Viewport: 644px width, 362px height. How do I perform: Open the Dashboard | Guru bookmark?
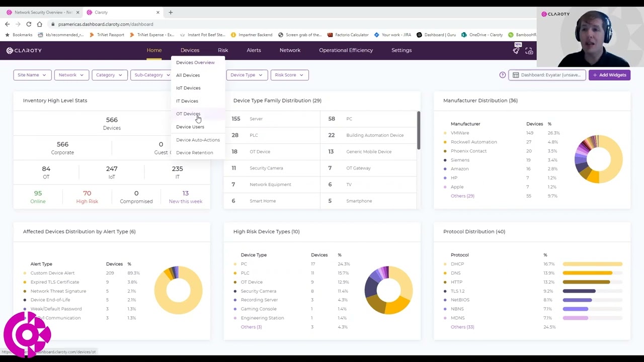436,35
